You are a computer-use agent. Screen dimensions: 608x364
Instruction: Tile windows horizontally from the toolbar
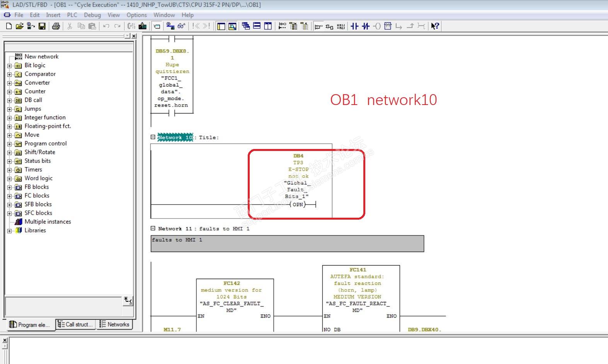(x=257, y=26)
